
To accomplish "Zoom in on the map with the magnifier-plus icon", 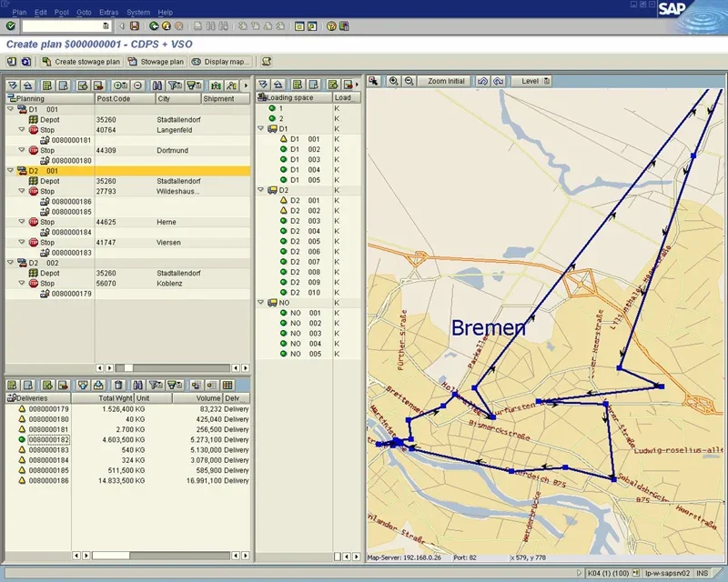I will (394, 81).
